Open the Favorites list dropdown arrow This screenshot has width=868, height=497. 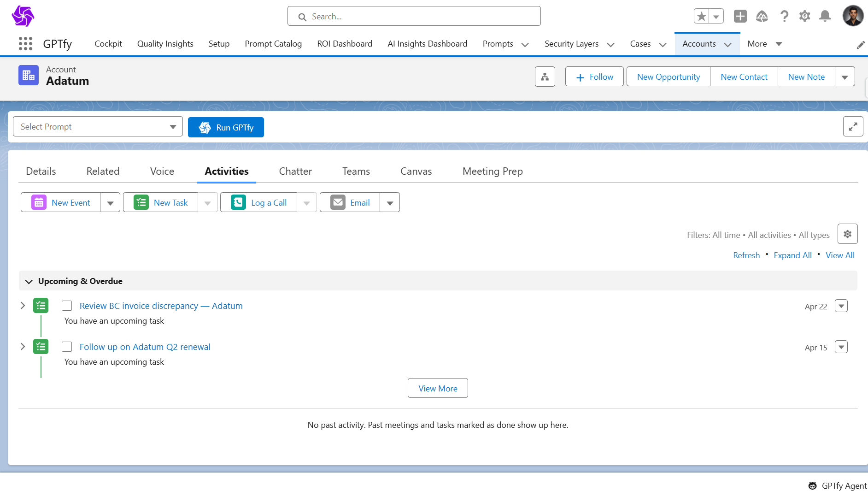tap(716, 16)
